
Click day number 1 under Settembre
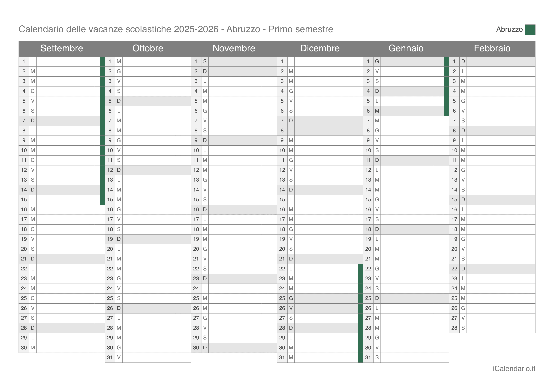(x=24, y=62)
